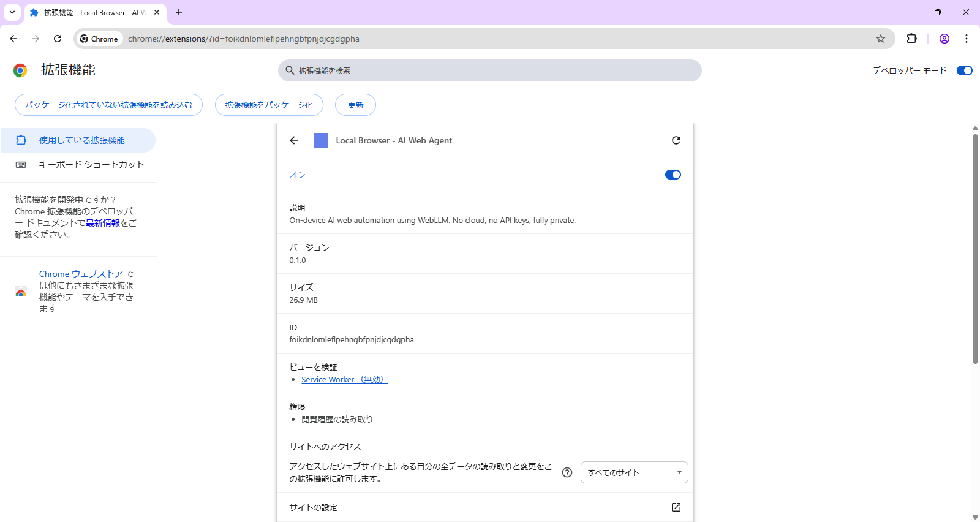Click the page's vertical scrollbar

coord(975,245)
